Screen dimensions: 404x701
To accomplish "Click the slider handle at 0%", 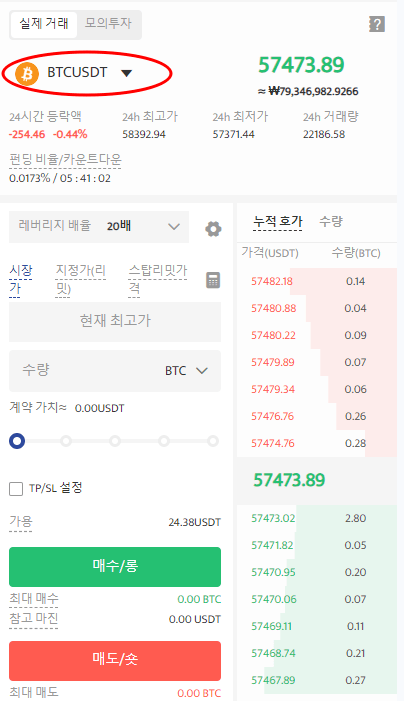I will (17, 441).
